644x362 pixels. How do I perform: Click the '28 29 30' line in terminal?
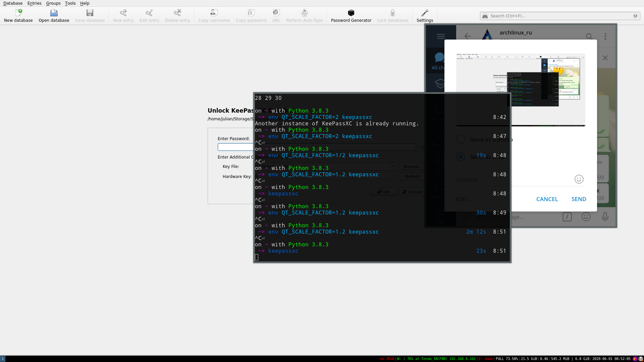(268, 98)
